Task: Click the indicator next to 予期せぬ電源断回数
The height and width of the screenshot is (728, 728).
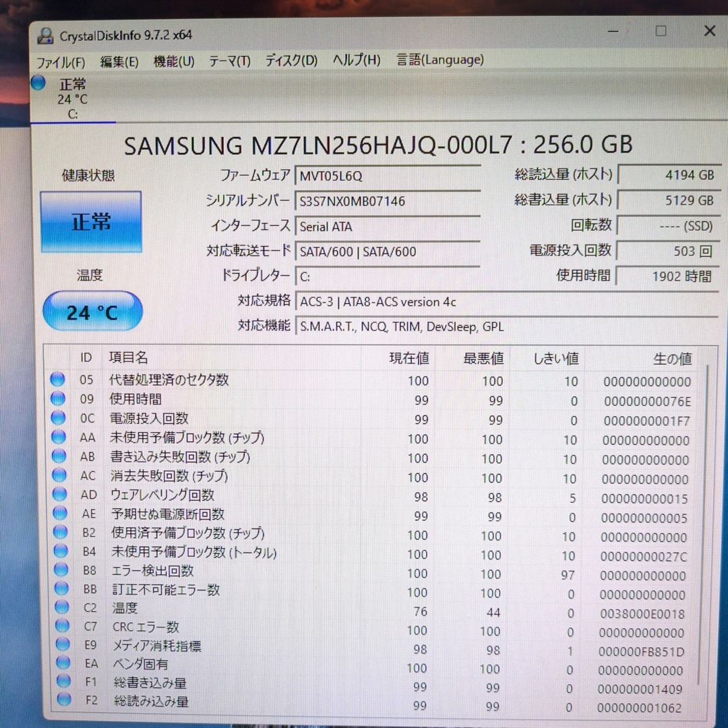Action: (58, 513)
